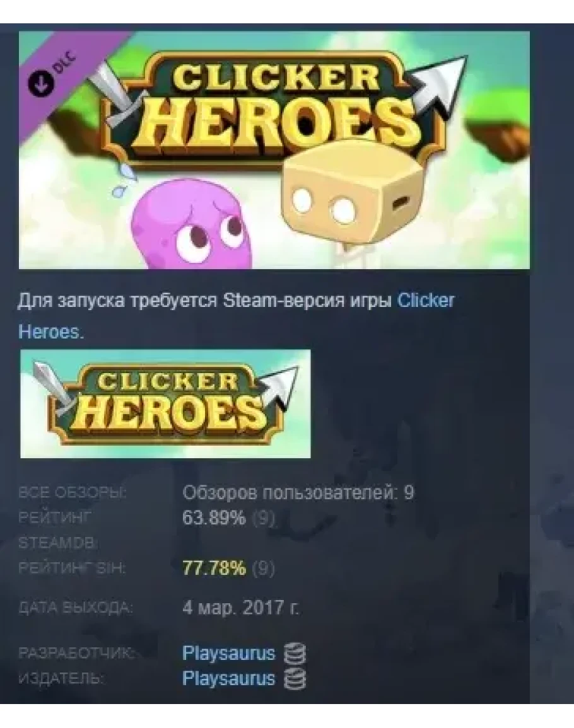
Task: Click the release date 4 мар. 2017
Action: click(241, 607)
